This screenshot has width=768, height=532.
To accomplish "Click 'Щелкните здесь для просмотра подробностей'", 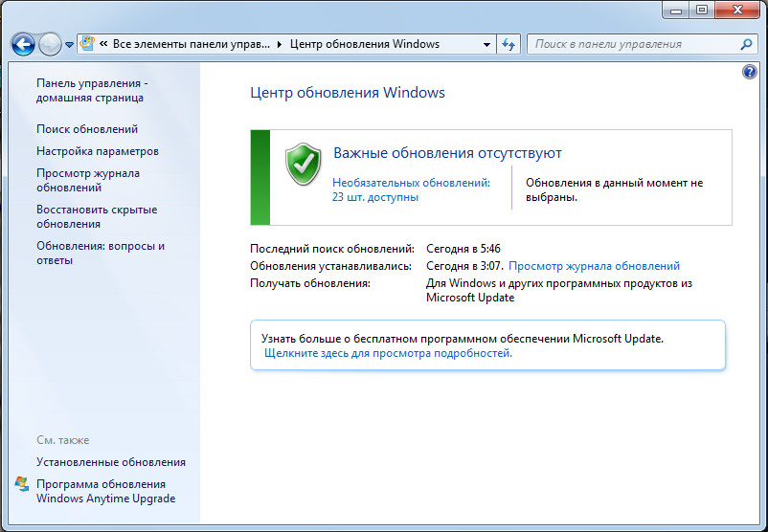I will pos(388,353).
